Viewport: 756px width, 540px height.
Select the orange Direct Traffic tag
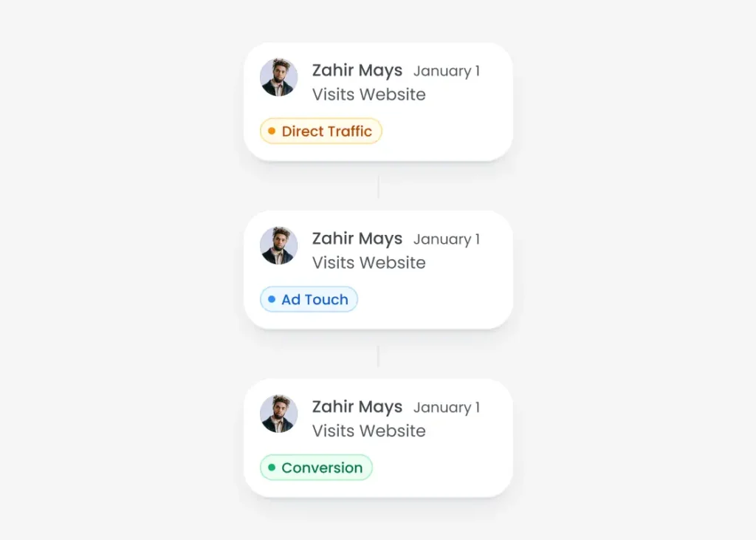(x=321, y=131)
